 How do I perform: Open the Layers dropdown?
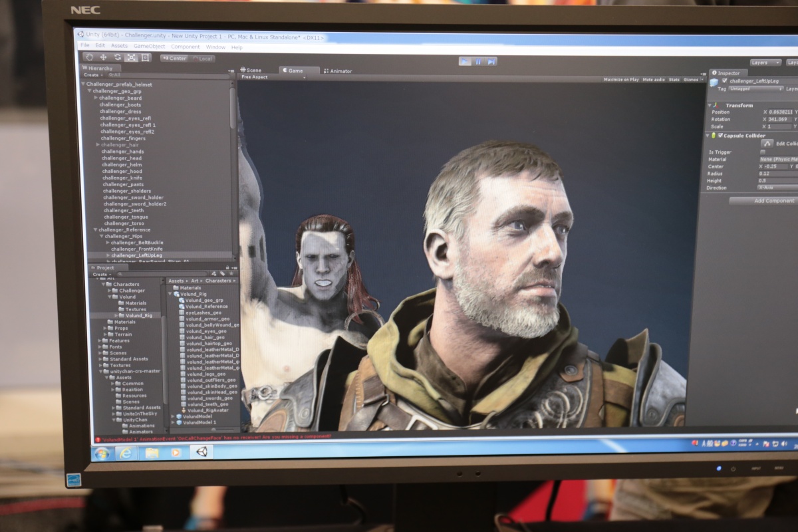tap(765, 63)
